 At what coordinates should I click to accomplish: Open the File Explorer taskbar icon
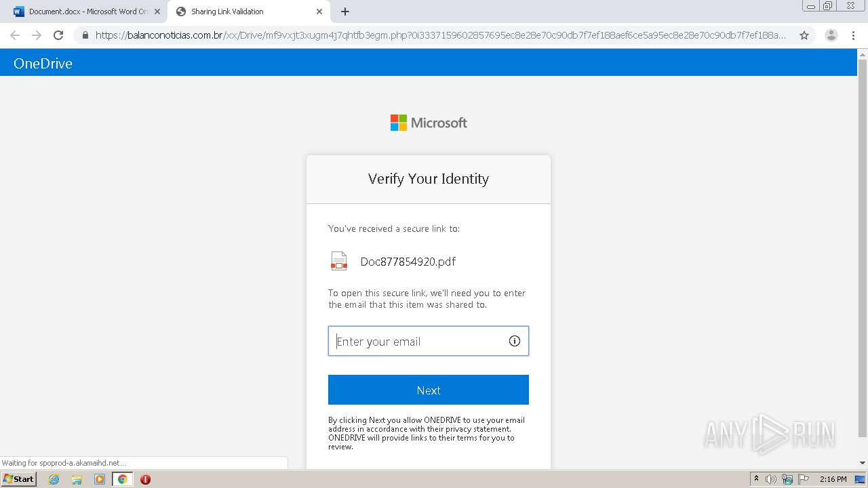pos(77,479)
